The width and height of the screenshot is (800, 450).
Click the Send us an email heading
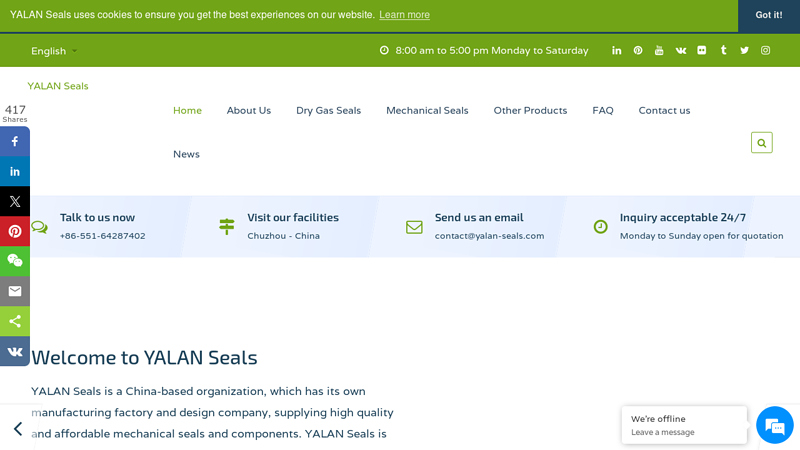(x=479, y=217)
